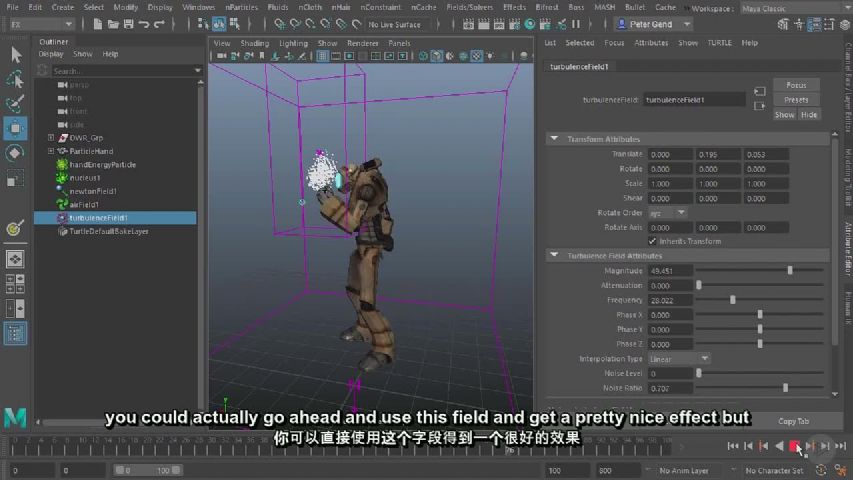Open the Rotate Order dropdown
Image resolution: width=853 pixels, height=480 pixels.
coord(667,213)
